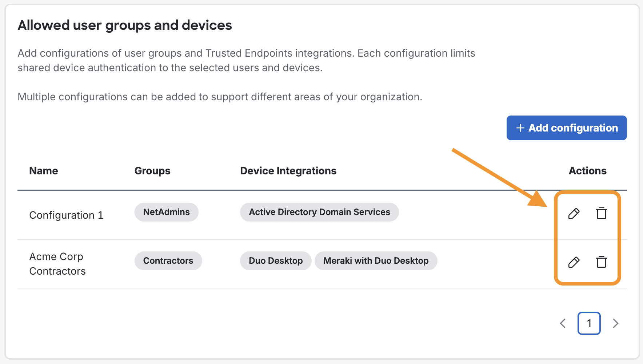Select the Duo Desktop integration chip
The width and height of the screenshot is (643, 364).
pos(275,260)
